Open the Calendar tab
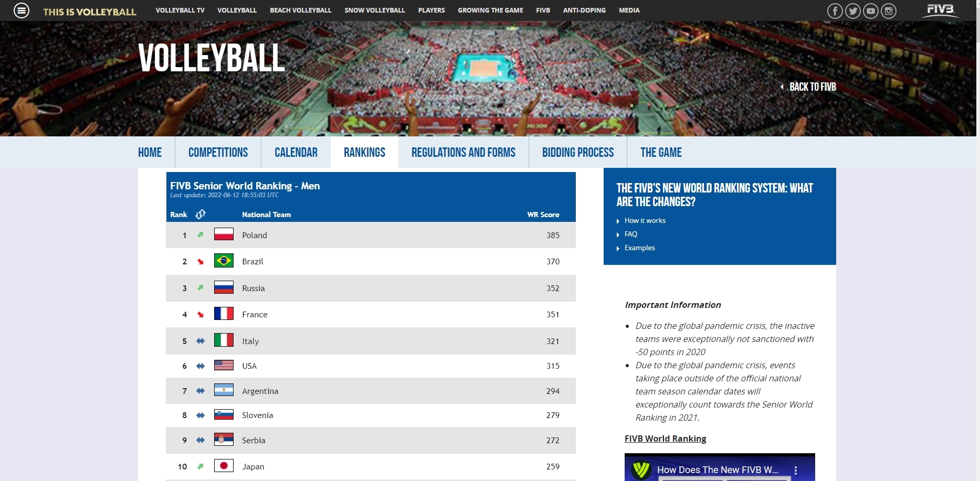 click(x=296, y=153)
